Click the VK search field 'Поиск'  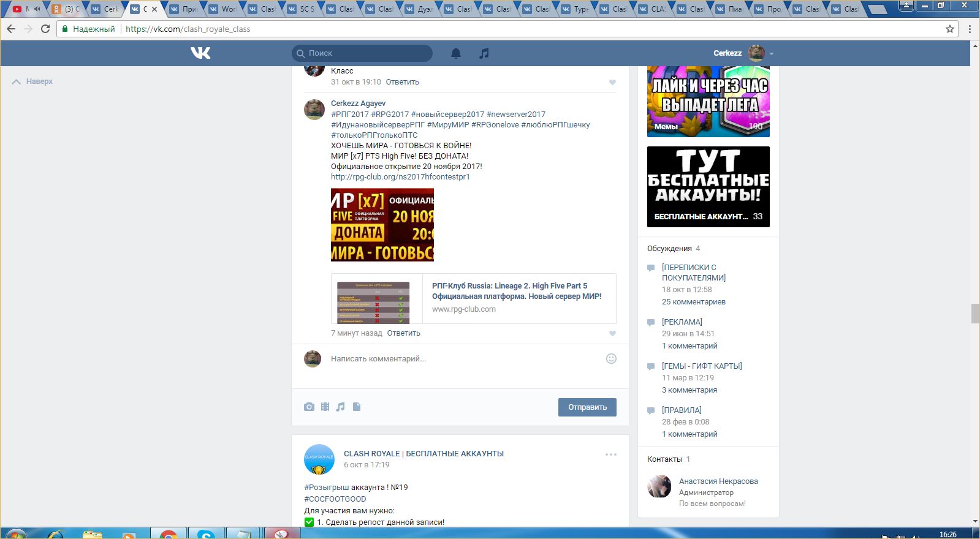(x=362, y=53)
